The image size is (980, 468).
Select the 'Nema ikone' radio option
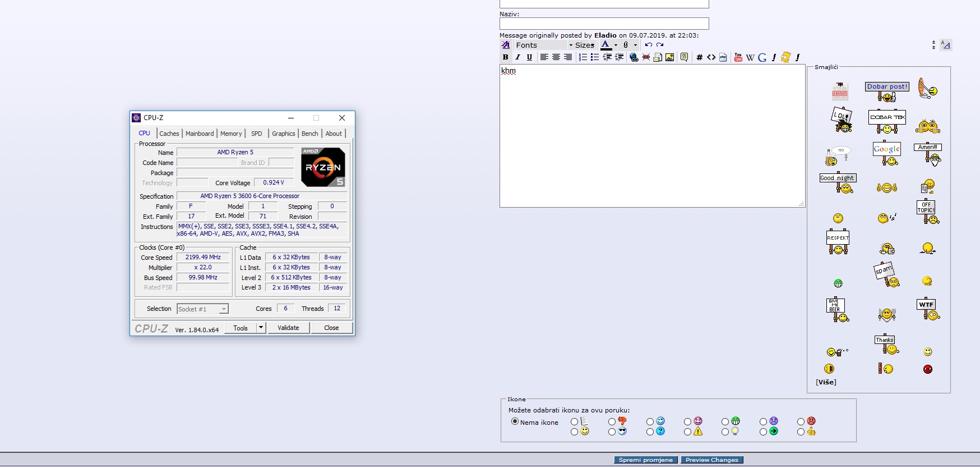pos(515,421)
